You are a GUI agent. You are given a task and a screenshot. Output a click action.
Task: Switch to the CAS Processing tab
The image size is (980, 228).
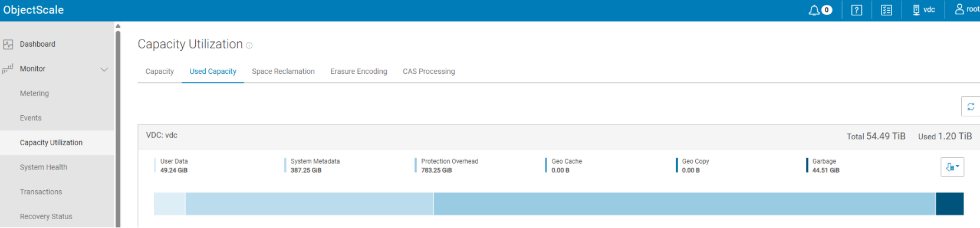(429, 71)
